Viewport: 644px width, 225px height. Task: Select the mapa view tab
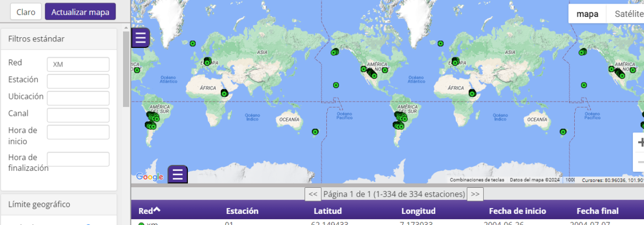click(588, 14)
